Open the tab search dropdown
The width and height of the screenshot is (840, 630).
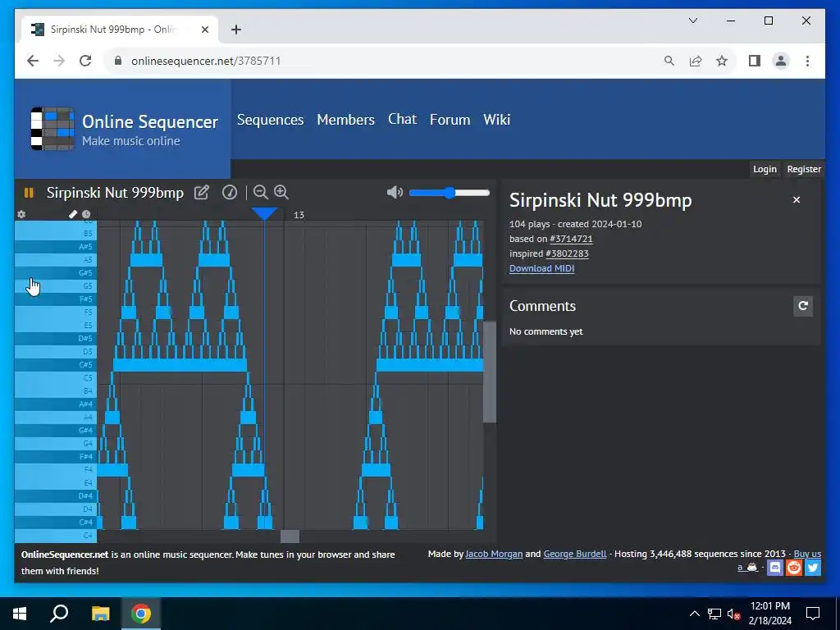pos(692,21)
